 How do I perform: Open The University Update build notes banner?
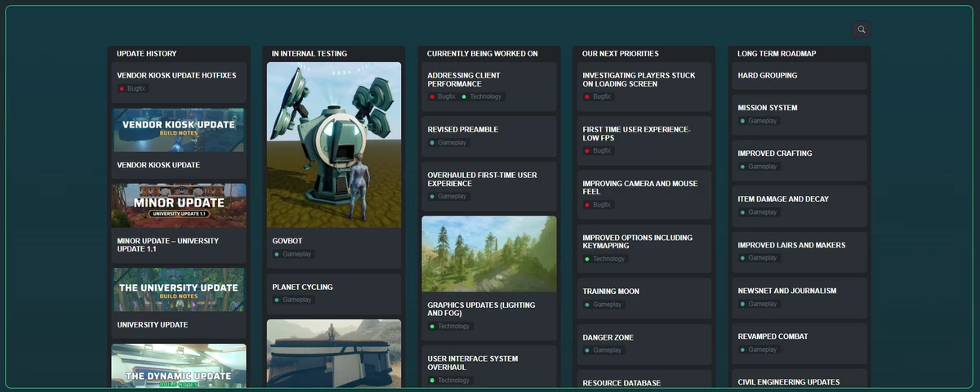tap(179, 290)
